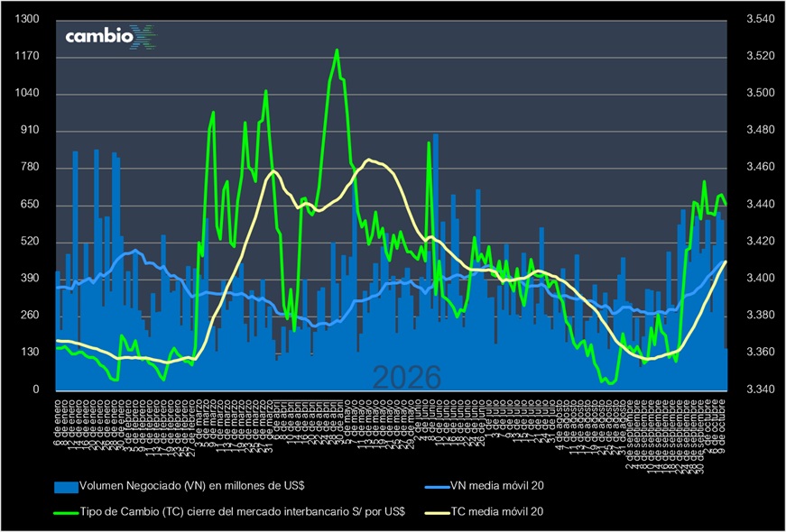Click the 3.460 right axis label
Screen dimensions: 786x532
[761, 169]
